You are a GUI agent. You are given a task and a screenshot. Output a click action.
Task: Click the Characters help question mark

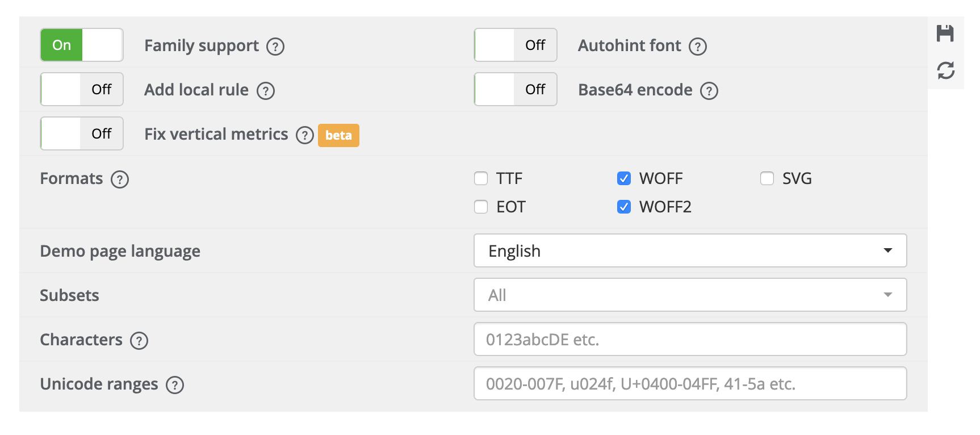(139, 341)
